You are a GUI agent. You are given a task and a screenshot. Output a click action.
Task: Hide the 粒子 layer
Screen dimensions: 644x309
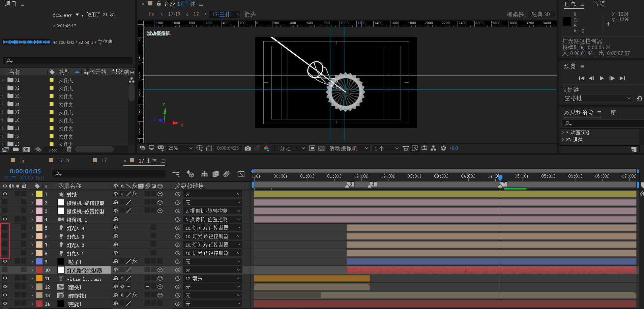pos(5,261)
